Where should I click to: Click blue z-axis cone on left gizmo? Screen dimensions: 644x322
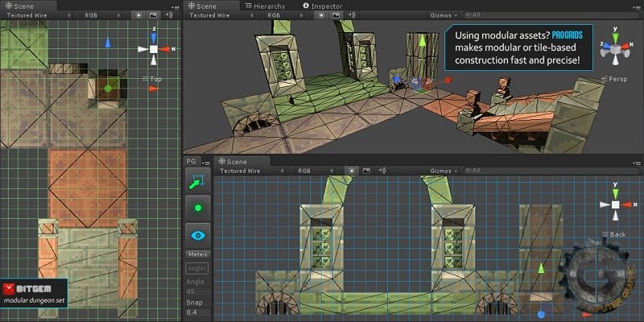(153, 38)
